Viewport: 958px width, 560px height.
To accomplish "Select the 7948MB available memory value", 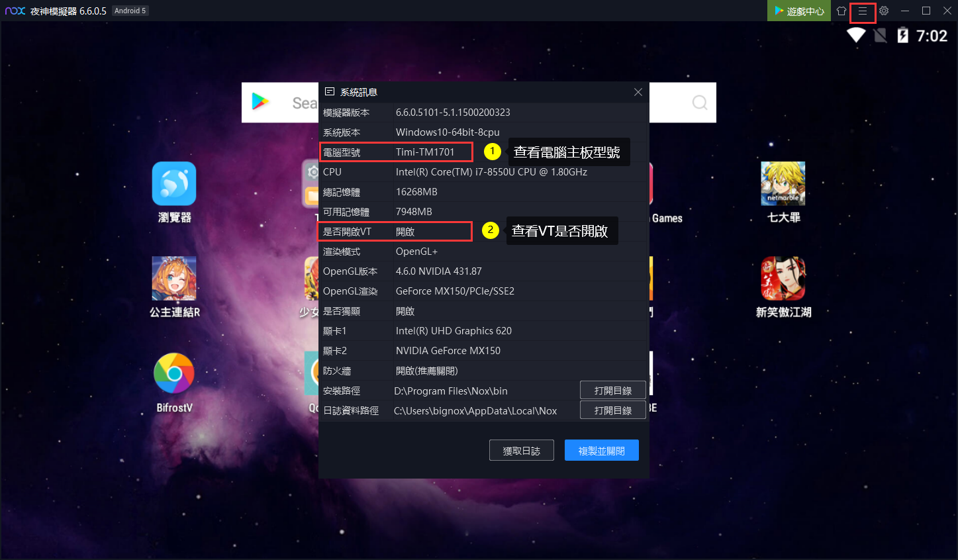I will point(414,212).
